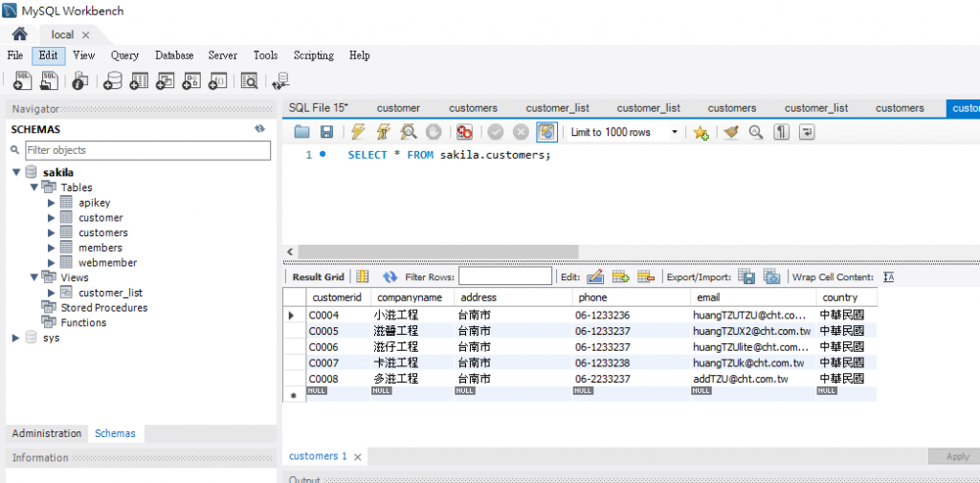Select Stored Procedures in schema tree
This screenshot has width=980, height=483.
[x=103, y=307]
